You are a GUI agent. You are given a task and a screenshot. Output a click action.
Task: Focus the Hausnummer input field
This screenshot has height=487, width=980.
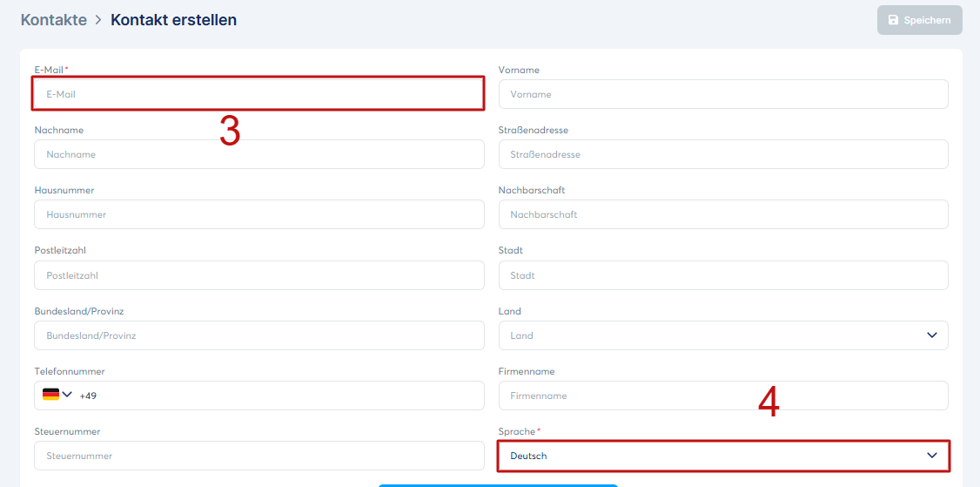click(x=258, y=214)
